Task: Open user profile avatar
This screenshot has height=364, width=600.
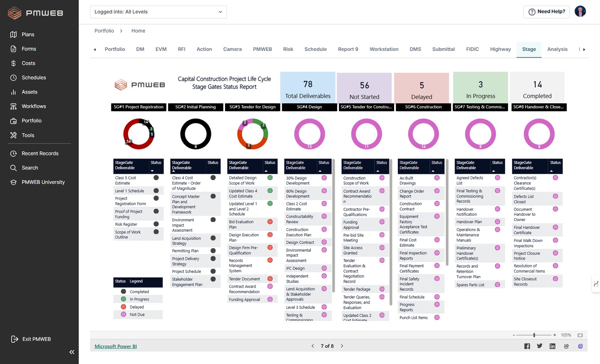Action: [x=580, y=11]
